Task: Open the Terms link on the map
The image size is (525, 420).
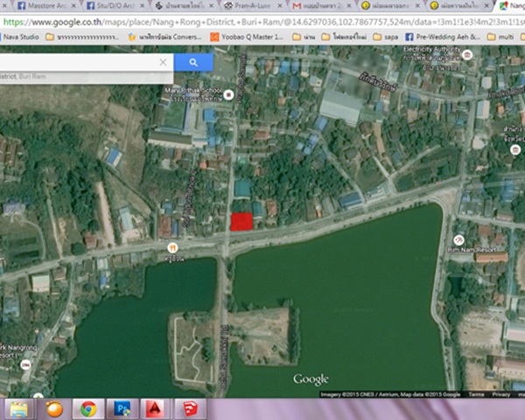Action: (x=476, y=395)
